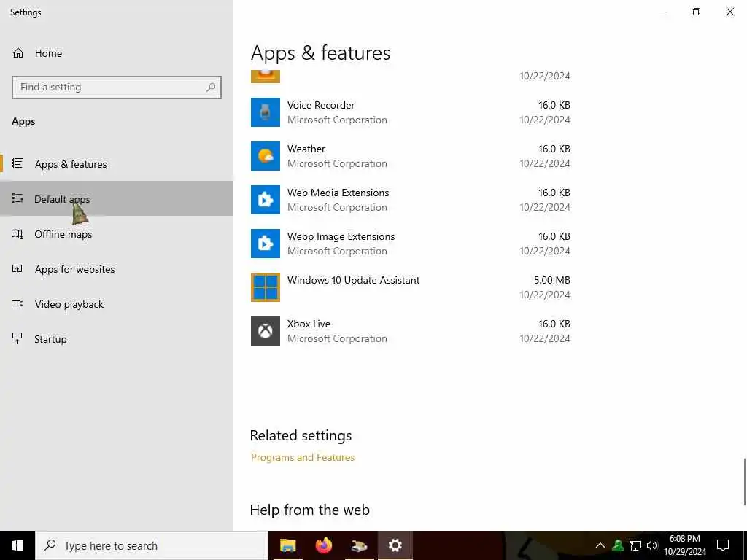Click the Related settings heading

[x=301, y=435]
